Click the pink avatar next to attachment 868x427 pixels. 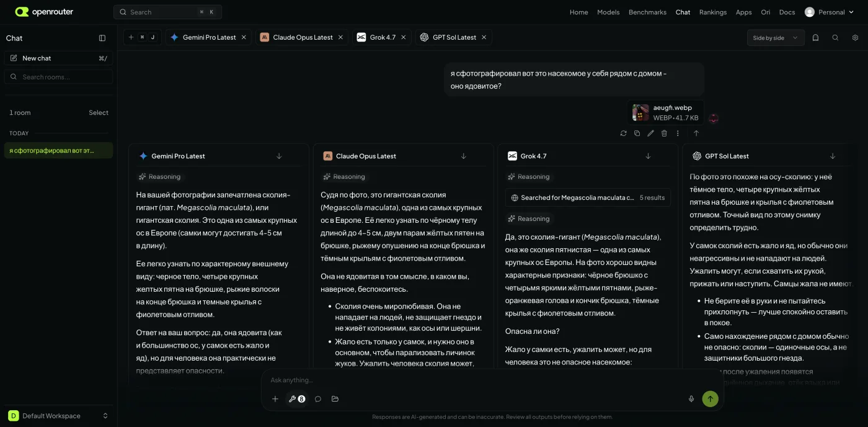click(x=714, y=118)
